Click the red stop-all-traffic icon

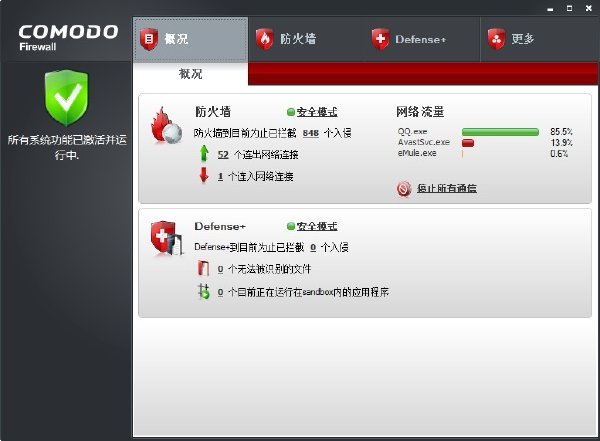[x=404, y=189]
